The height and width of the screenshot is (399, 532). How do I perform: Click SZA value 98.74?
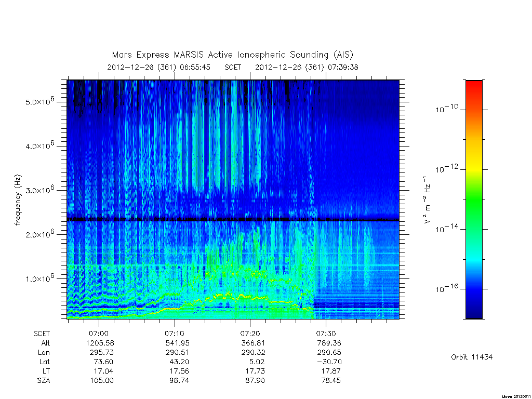pyautogui.click(x=179, y=381)
